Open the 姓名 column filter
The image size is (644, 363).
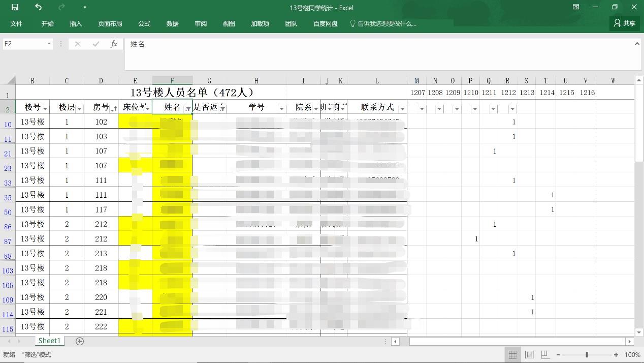(x=187, y=109)
